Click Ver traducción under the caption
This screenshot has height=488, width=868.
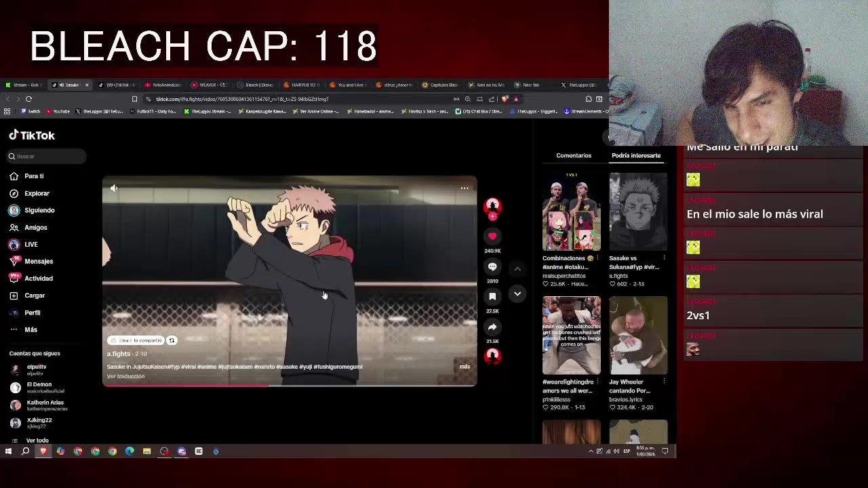pyautogui.click(x=125, y=376)
